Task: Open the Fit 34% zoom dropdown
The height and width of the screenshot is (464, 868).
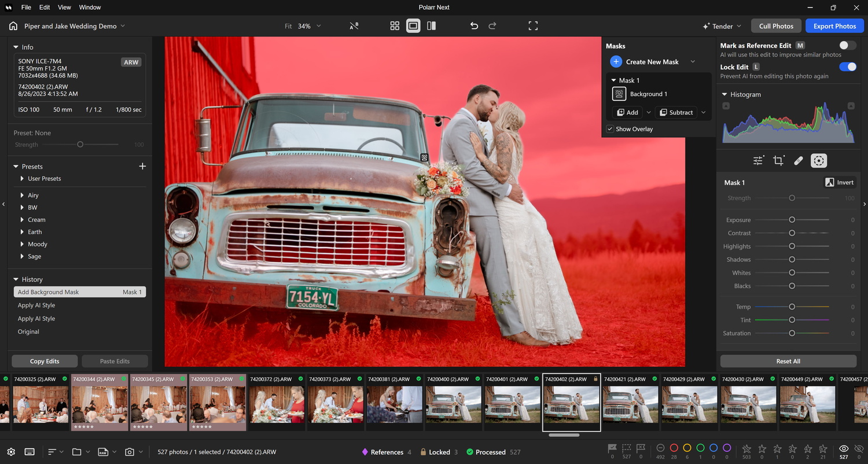Action: pyautogui.click(x=318, y=26)
